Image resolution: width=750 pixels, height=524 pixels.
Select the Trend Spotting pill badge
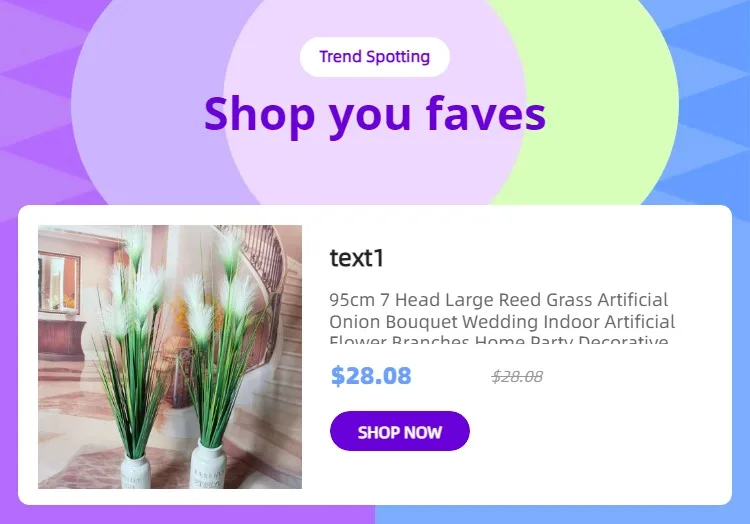(375, 57)
